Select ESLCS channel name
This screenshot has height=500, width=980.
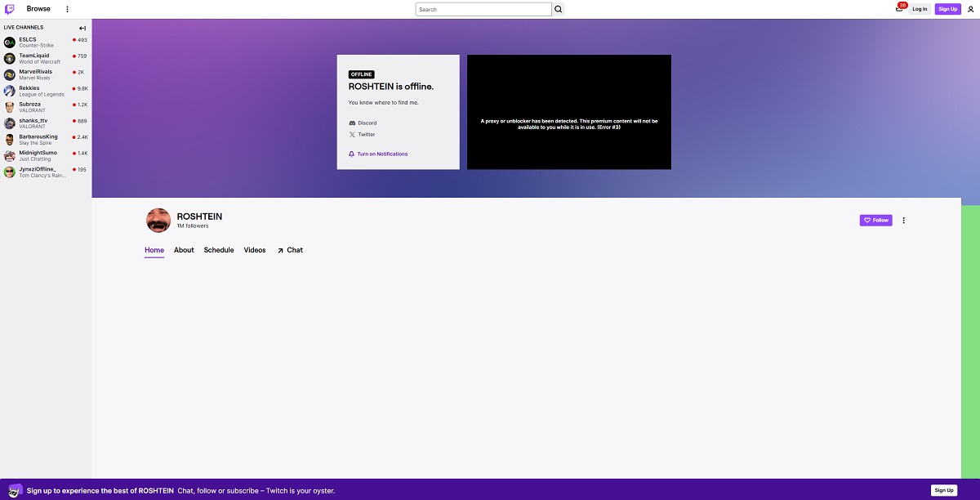tap(28, 39)
